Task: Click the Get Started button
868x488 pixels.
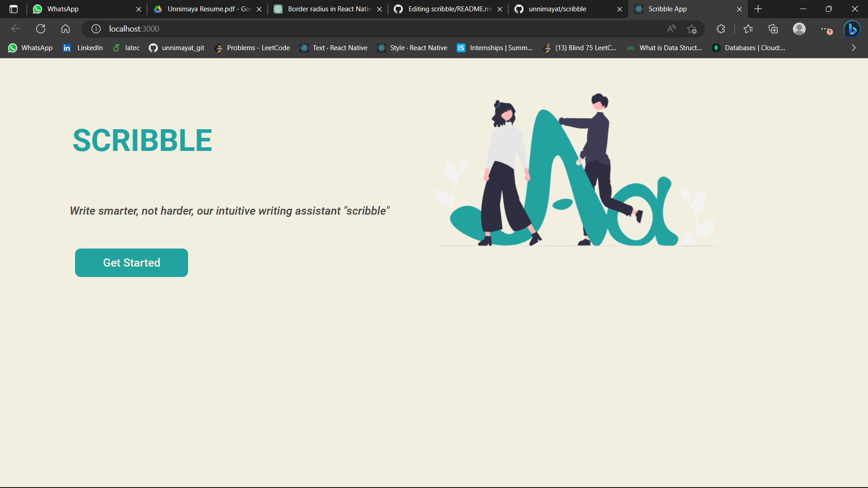Action: pyautogui.click(x=131, y=263)
